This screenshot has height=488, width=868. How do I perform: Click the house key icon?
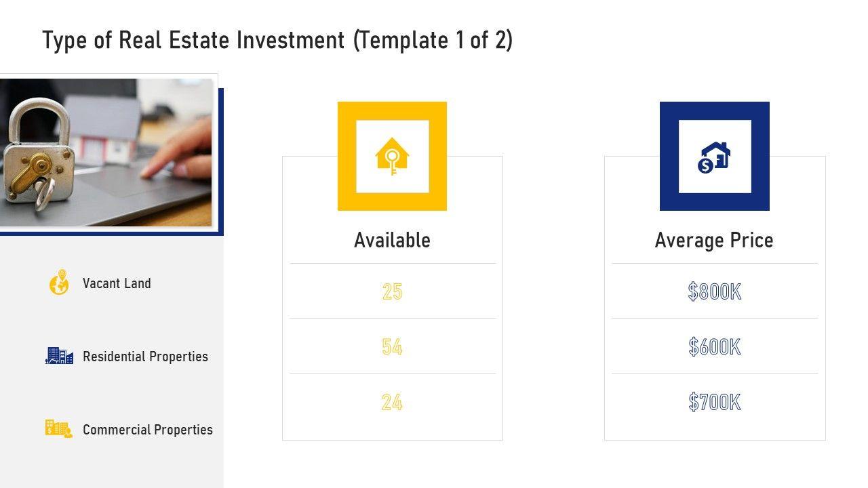click(x=392, y=157)
